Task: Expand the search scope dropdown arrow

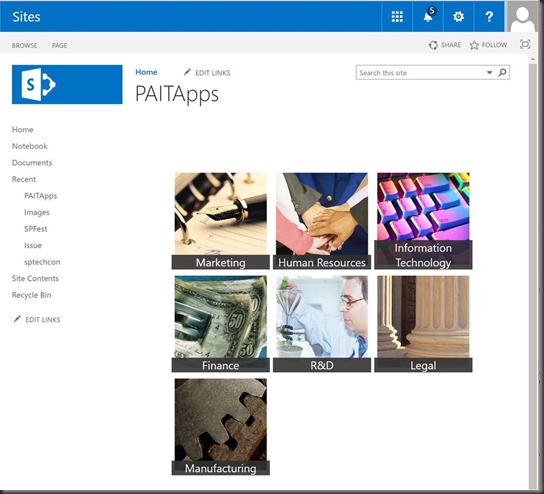Action: click(x=489, y=73)
